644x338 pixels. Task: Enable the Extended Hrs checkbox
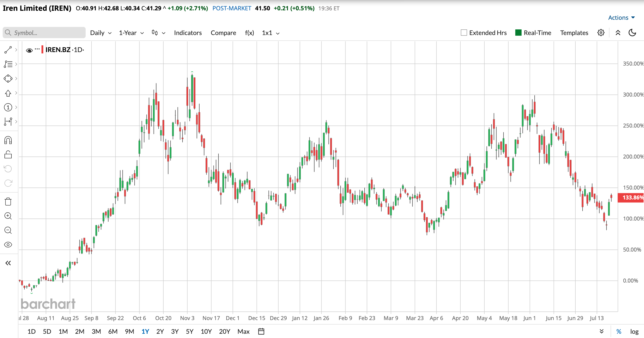[464, 33]
